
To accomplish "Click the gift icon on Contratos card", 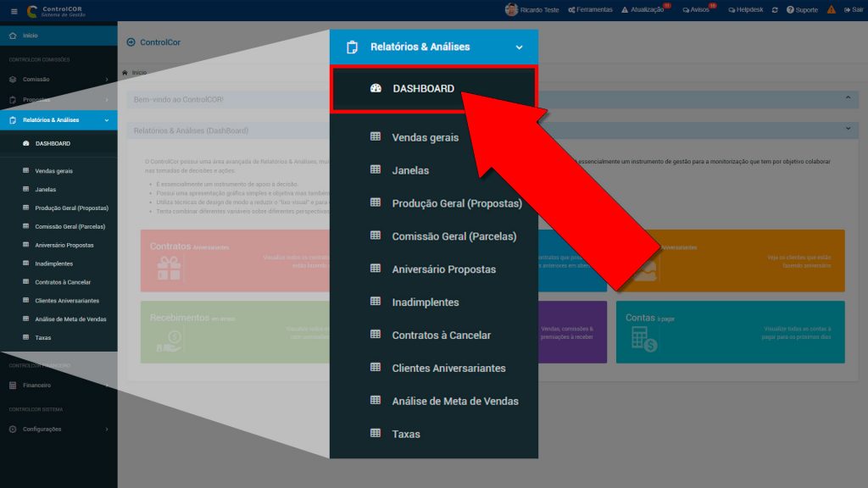I will (x=169, y=269).
